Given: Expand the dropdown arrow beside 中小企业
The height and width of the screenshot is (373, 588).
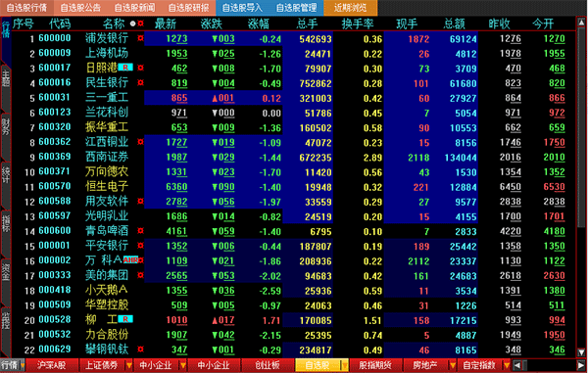Looking at the screenshot, I should pyautogui.click(x=183, y=365).
